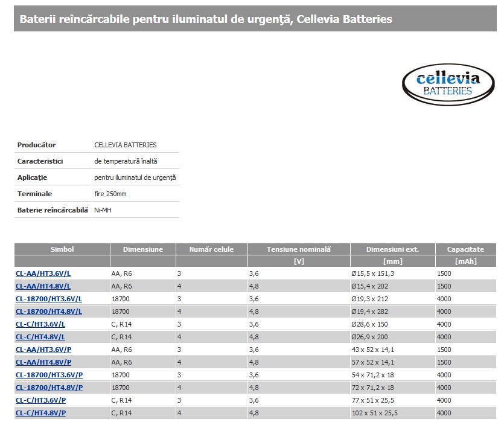Image resolution: width=504 pixels, height=425 pixels.
Task: Open the CL-18700/HT3.6V/L product link
Action: point(48,299)
